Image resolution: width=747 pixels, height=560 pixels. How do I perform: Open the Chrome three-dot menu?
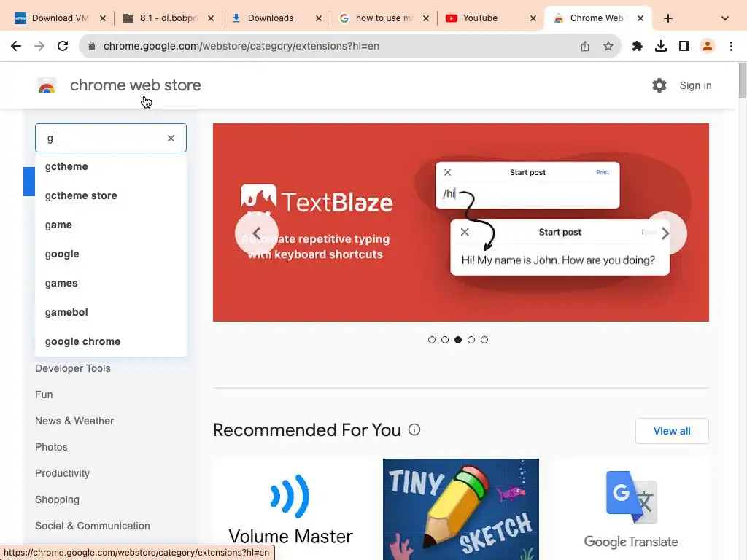(x=731, y=46)
